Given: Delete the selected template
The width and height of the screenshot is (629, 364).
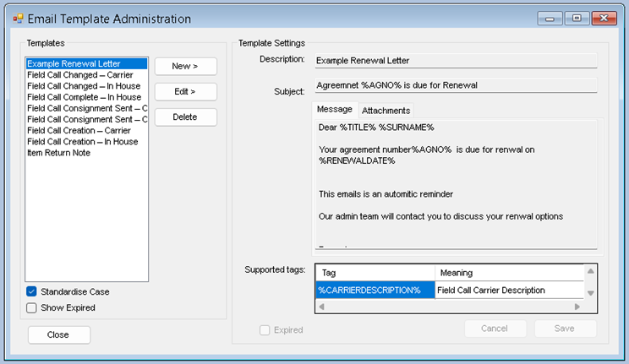Looking at the screenshot, I should pyautogui.click(x=185, y=117).
